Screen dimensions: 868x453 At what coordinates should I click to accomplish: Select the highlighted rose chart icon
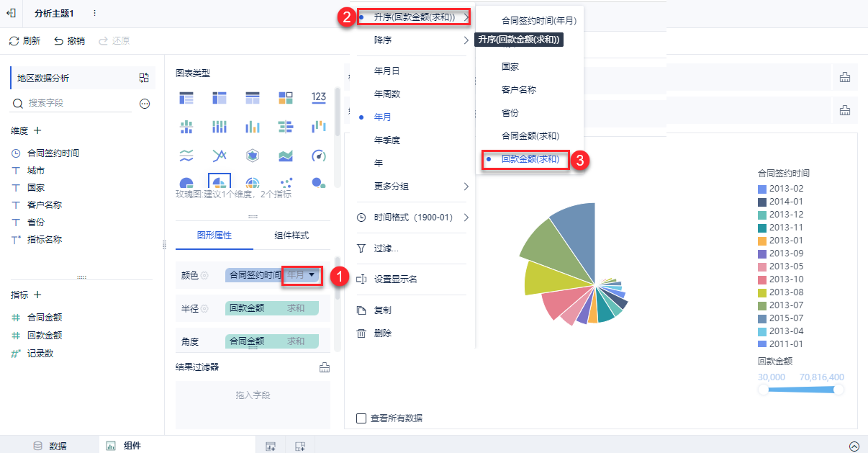tap(219, 181)
